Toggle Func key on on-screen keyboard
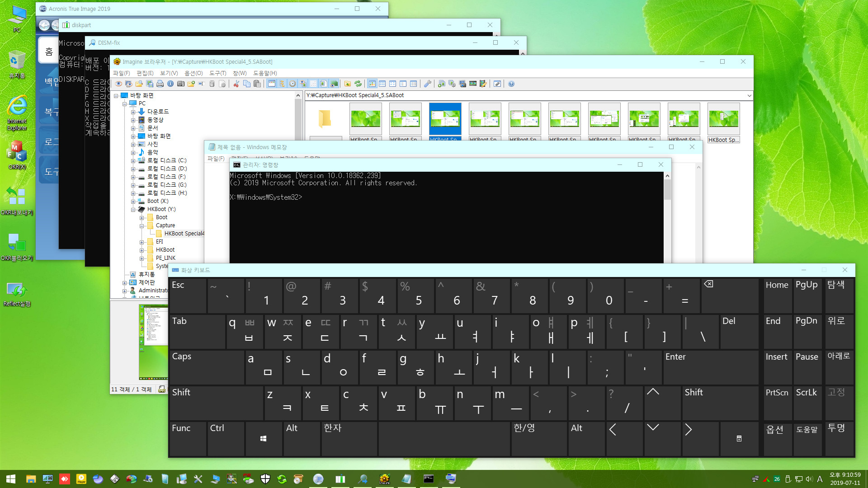Screen dimensions: 868x488 [188, 439]
